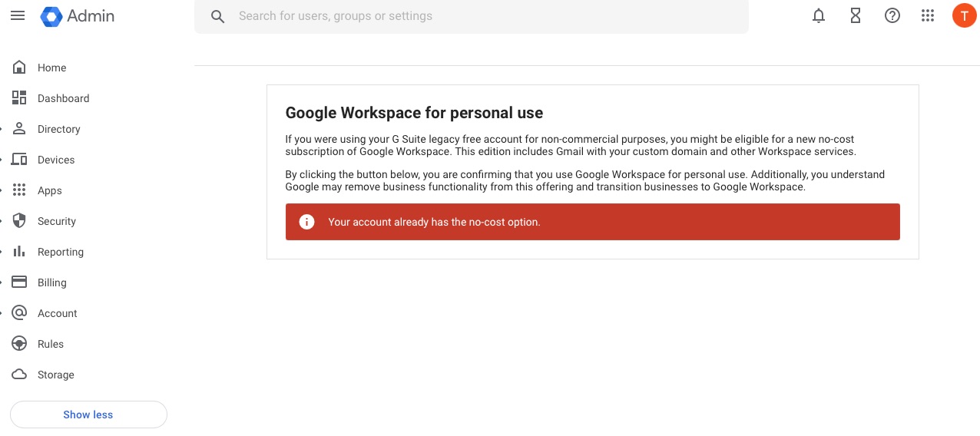
Task: Open the hourglass tasks icon
Action: tap(856, 16)
